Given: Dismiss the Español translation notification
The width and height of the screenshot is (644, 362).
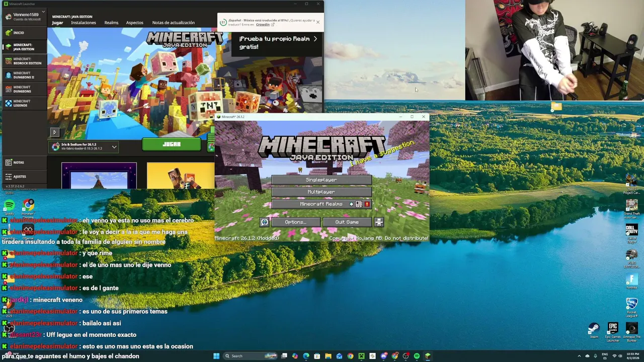Looking at the screenshot, I should pos(318,22).
